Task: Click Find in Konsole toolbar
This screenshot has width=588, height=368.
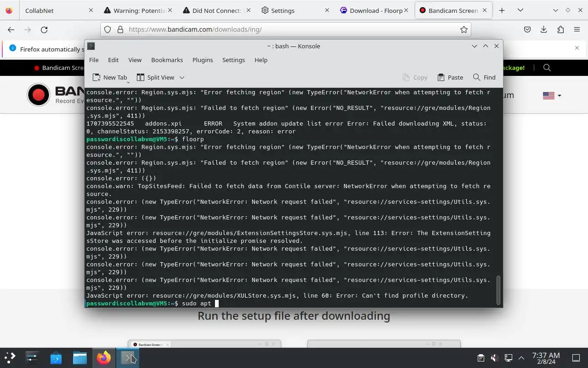Action: (x=484, y=77)
